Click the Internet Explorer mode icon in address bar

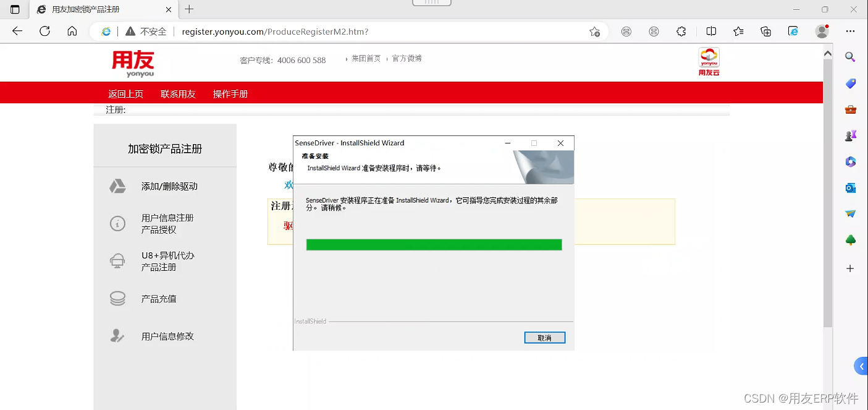tap(106, 32)
